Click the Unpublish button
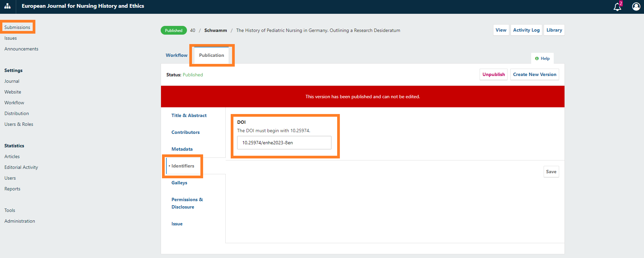Image resolution: width=644 pixels, height=258 pixels. (493, 74)
